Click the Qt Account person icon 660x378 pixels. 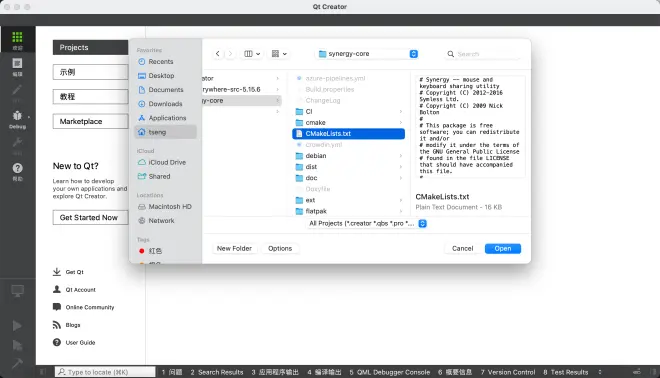tap(57, 289)
